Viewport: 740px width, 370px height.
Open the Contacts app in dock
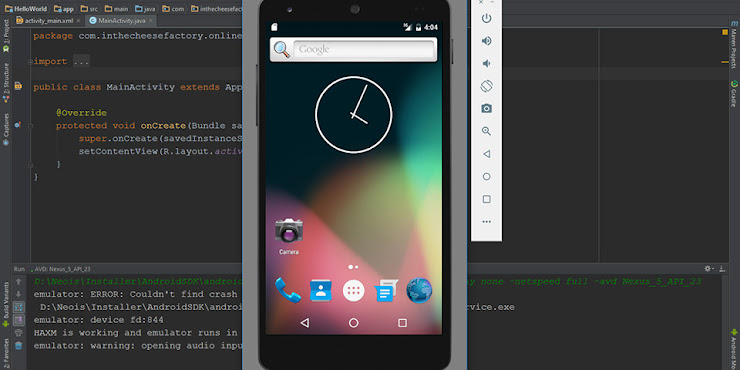pos(320,290)
